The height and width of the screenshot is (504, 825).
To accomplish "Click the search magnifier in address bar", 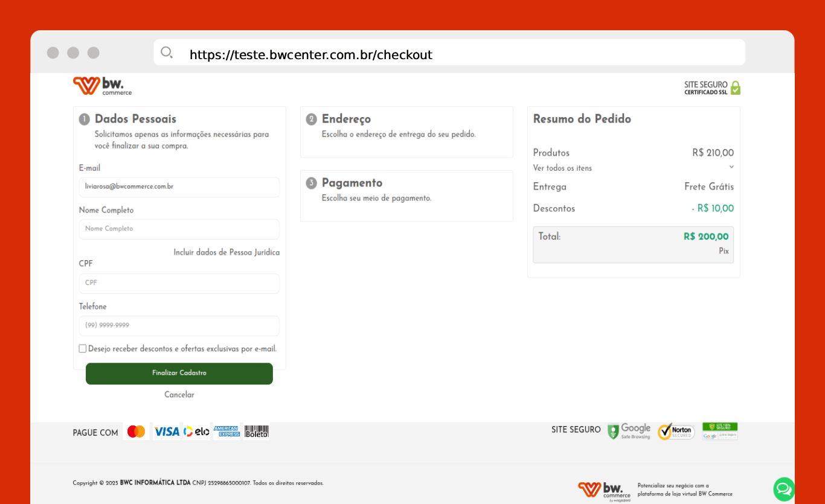I will pyautogui.click(x=167, y=53).
